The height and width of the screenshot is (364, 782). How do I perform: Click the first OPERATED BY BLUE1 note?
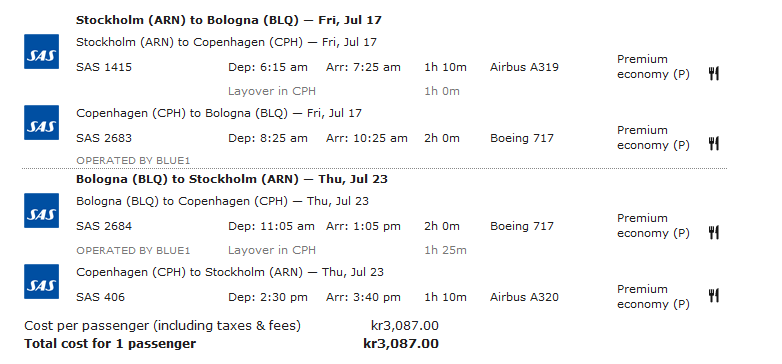[133, 161]
